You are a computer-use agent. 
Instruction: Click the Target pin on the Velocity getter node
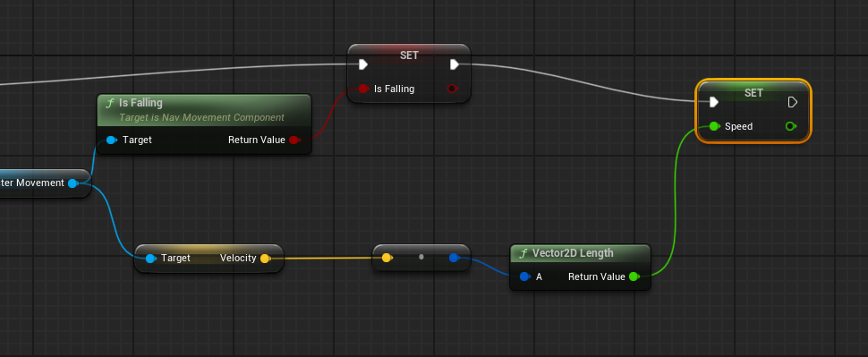pos(150,259)
